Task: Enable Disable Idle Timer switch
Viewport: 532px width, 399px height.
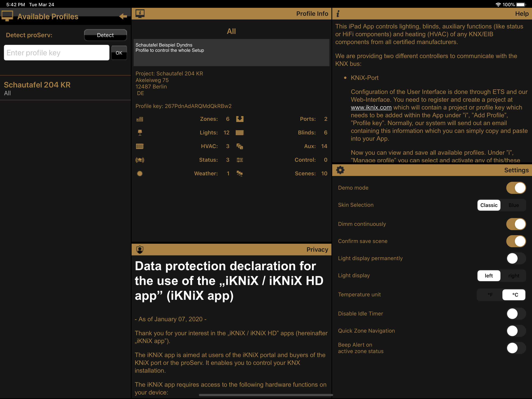Action: [516, 313]
